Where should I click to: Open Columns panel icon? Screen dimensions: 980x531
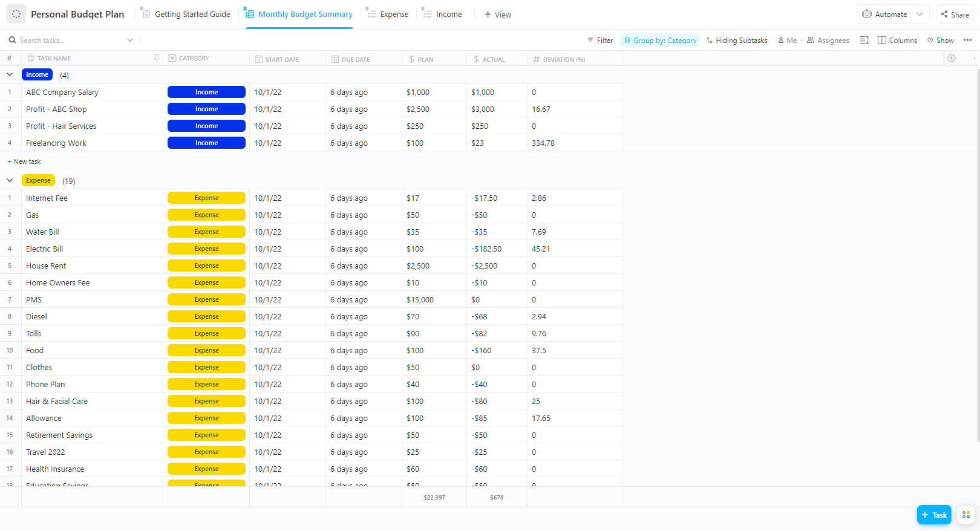pos(897,40)
